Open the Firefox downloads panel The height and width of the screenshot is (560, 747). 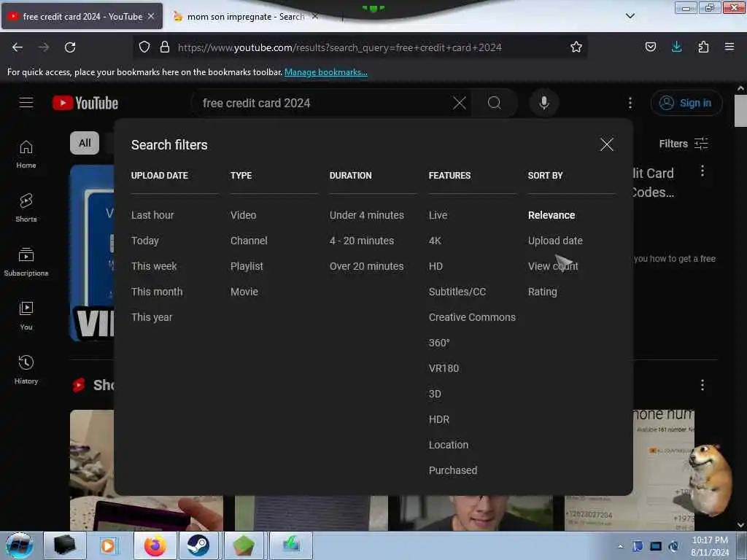pyautogui.click(x=676, y=47)
